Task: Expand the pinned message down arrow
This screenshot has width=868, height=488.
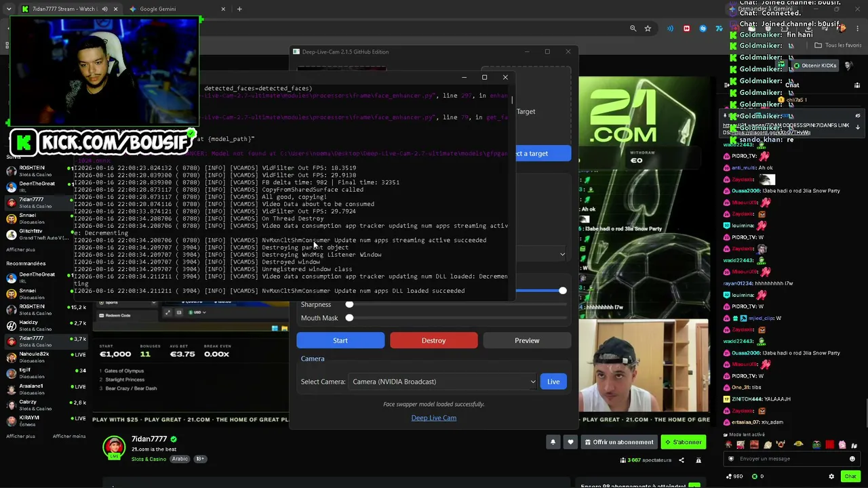Action: point(858,127)
